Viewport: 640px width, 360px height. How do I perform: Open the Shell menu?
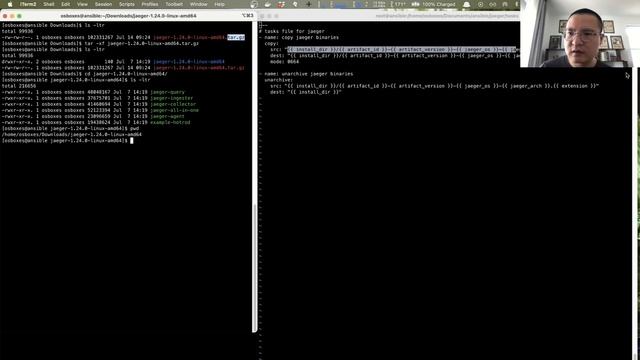49,4
